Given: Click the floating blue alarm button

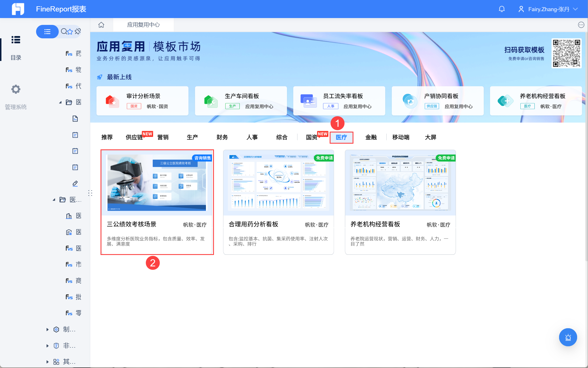Looking at the screenshot, I should 568,337.
